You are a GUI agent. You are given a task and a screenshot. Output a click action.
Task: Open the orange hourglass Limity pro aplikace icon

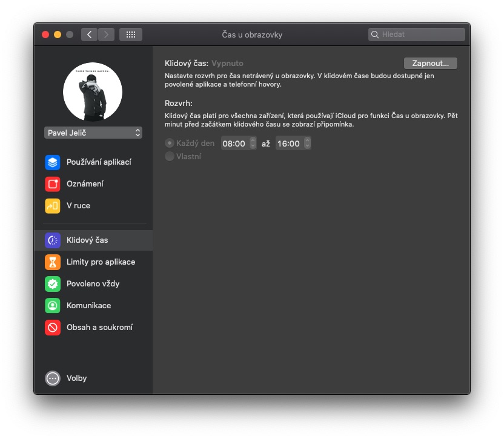tap(52, 262)
